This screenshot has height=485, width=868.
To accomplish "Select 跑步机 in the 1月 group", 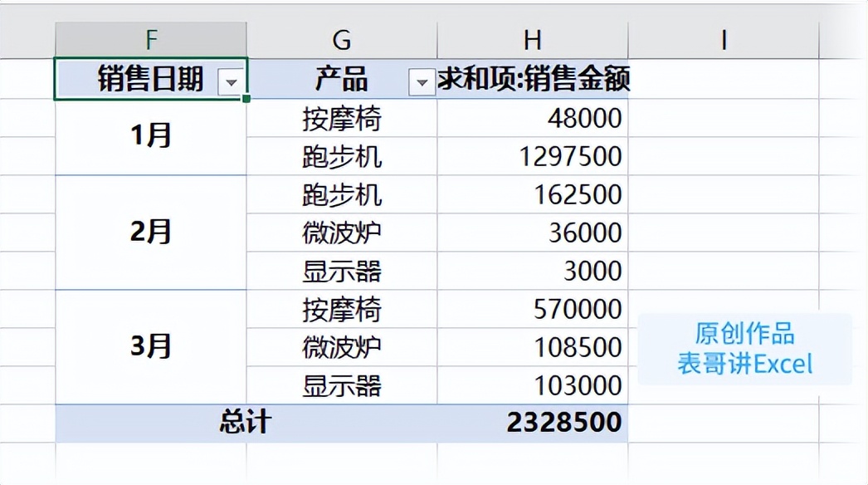I will (342, 156).
